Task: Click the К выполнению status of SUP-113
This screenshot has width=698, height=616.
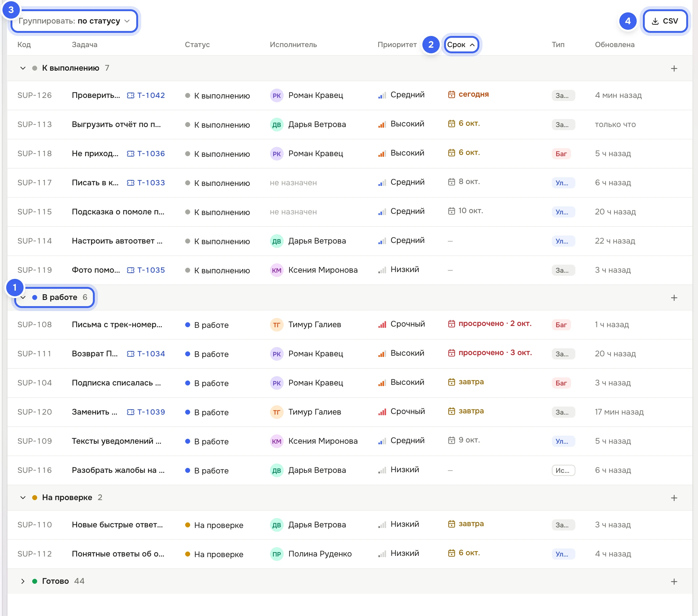Action: point(217,125)
